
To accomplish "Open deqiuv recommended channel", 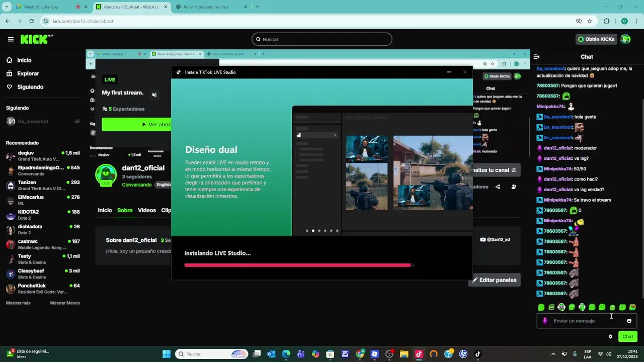I will click(43, 156).
